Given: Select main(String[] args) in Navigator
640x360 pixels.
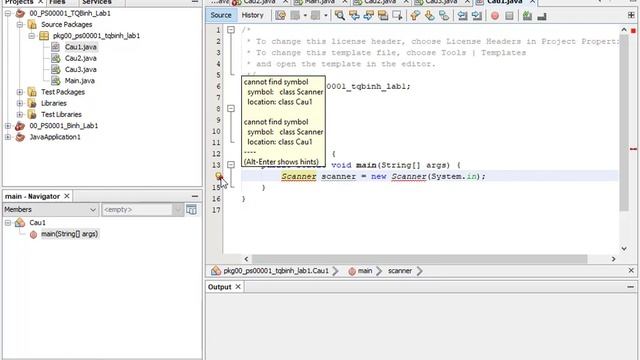Looking at the screenshot, I should pyautogui.click(x=69, y=234).
